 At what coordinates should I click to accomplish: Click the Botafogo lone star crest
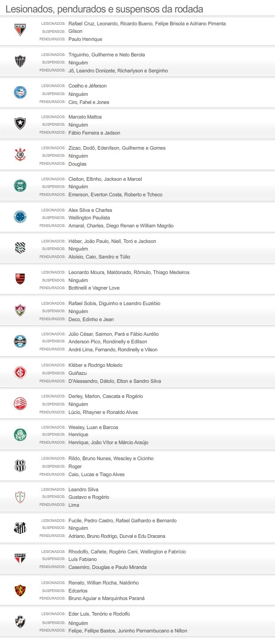[20, 123]
